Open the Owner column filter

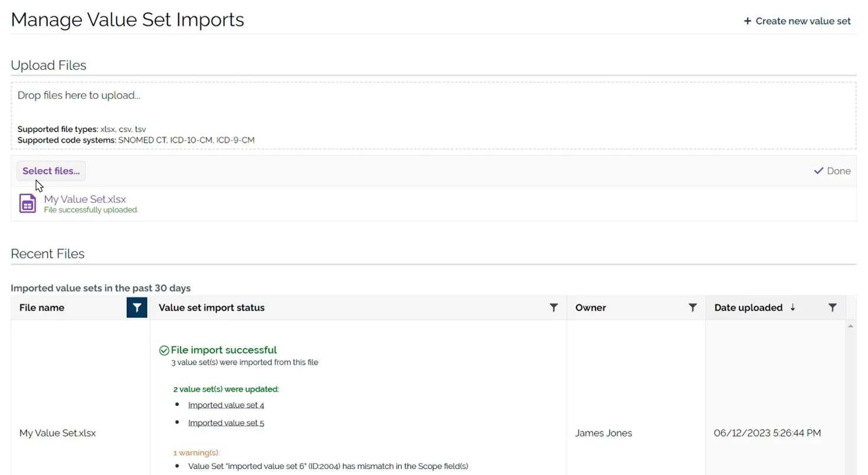point(693,307)
